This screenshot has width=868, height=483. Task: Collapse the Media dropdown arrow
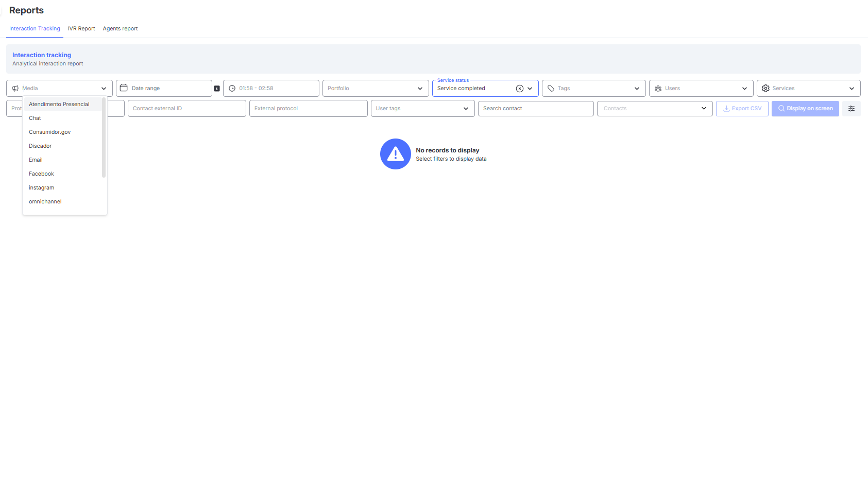104,89
